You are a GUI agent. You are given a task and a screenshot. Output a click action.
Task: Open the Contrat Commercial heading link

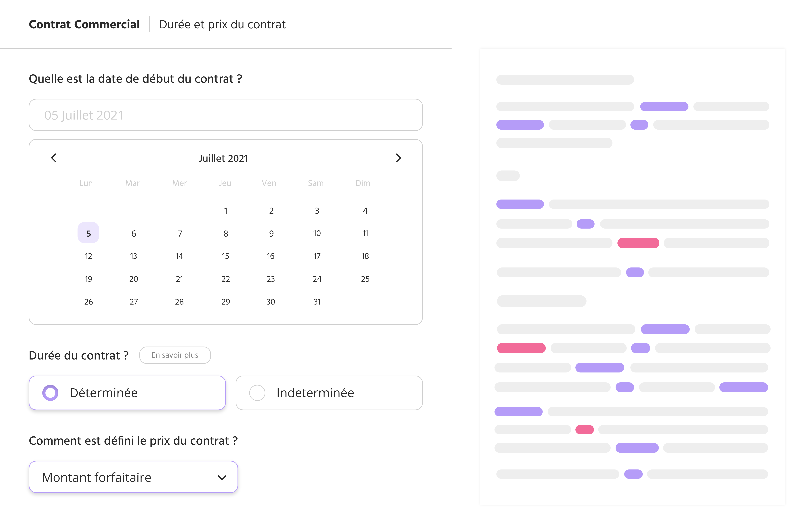[x=84, y=25]
